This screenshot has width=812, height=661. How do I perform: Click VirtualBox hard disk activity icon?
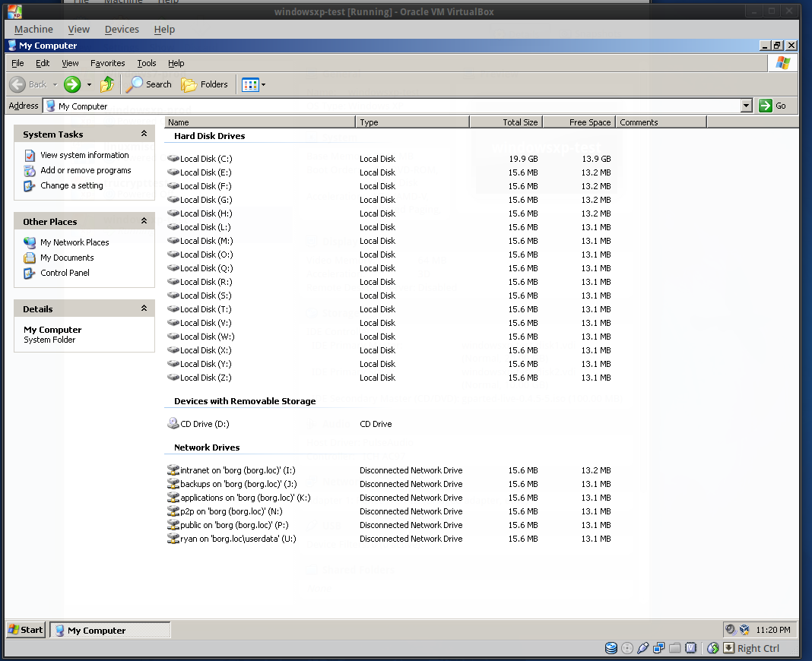pos(611,648)
